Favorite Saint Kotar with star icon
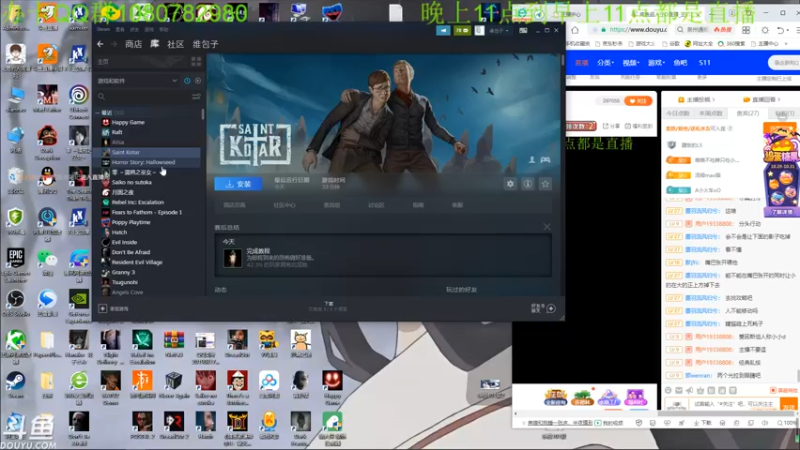800x450 pixels. (545, 184)
